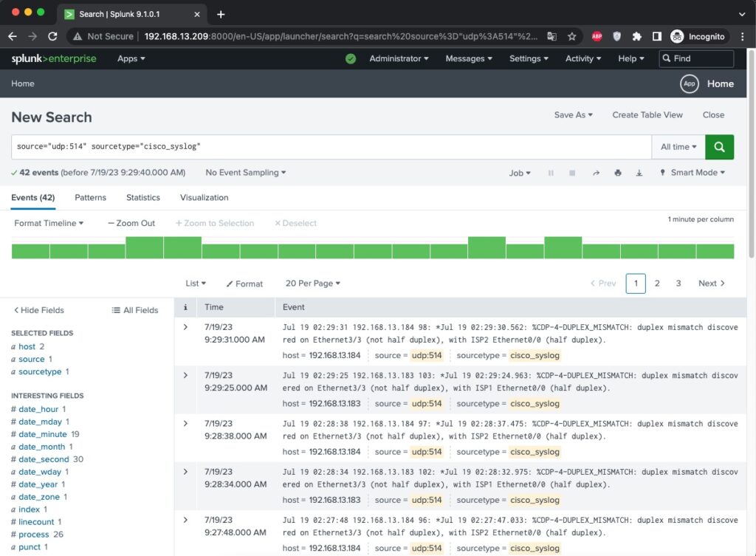Open the Activity menu

(x=583, y=59)
